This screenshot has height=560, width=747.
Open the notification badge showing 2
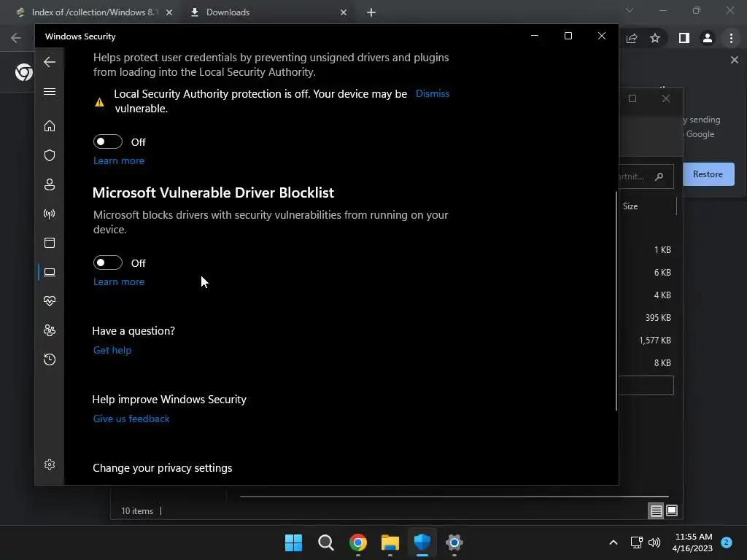click(x=727, y=542)
